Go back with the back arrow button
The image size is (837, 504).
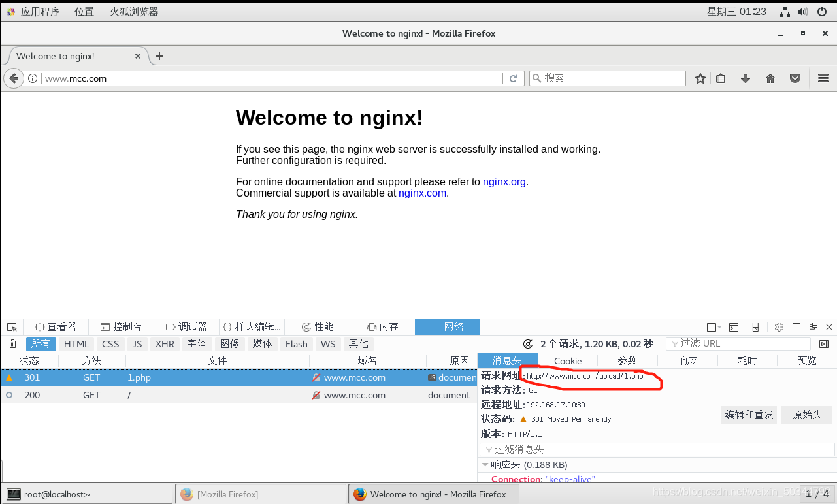click(14, 78)
